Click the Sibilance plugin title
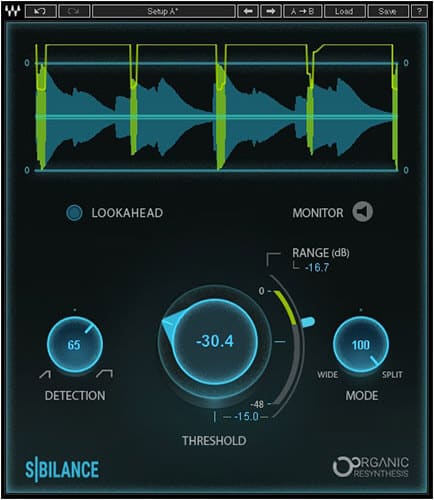Screen dimensions: 434x500 tap(62, 469)
